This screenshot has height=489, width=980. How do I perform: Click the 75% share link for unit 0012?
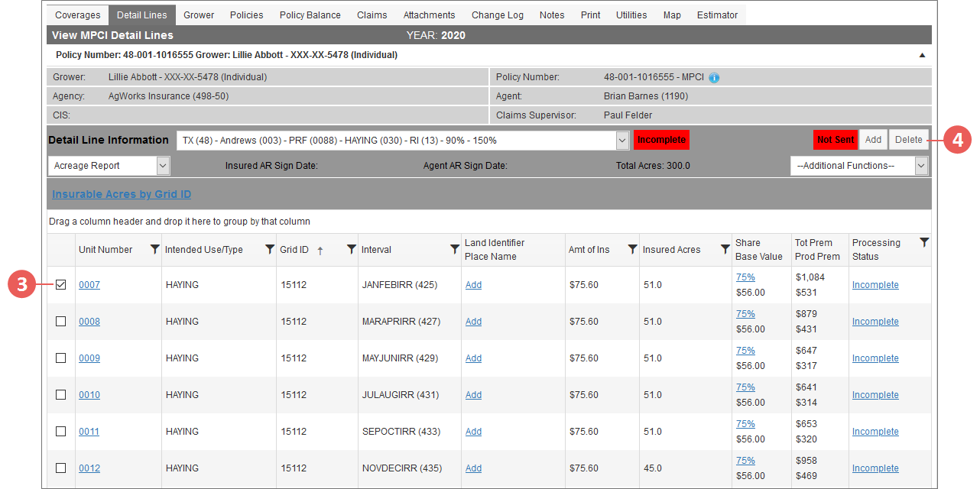[x=745, y=461]
